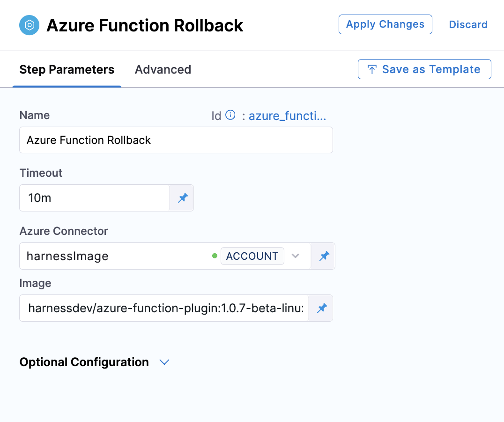Open the Azure Connector dropdown chevron

[x=295, y=256]
